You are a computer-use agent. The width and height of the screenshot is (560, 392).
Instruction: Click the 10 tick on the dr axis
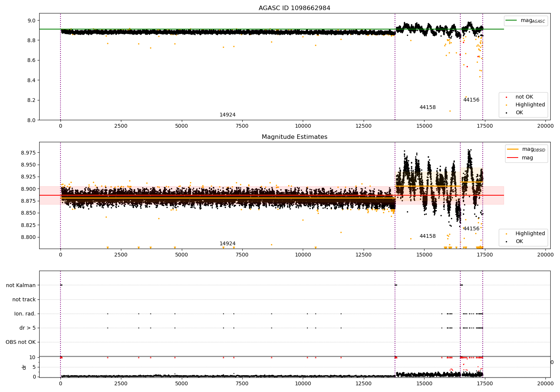click(32, 358)
